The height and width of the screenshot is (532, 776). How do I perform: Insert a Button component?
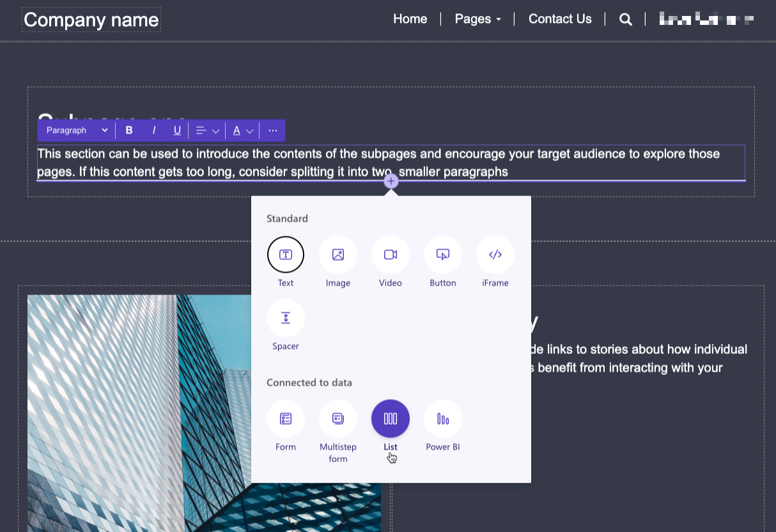tap(443, 254)
